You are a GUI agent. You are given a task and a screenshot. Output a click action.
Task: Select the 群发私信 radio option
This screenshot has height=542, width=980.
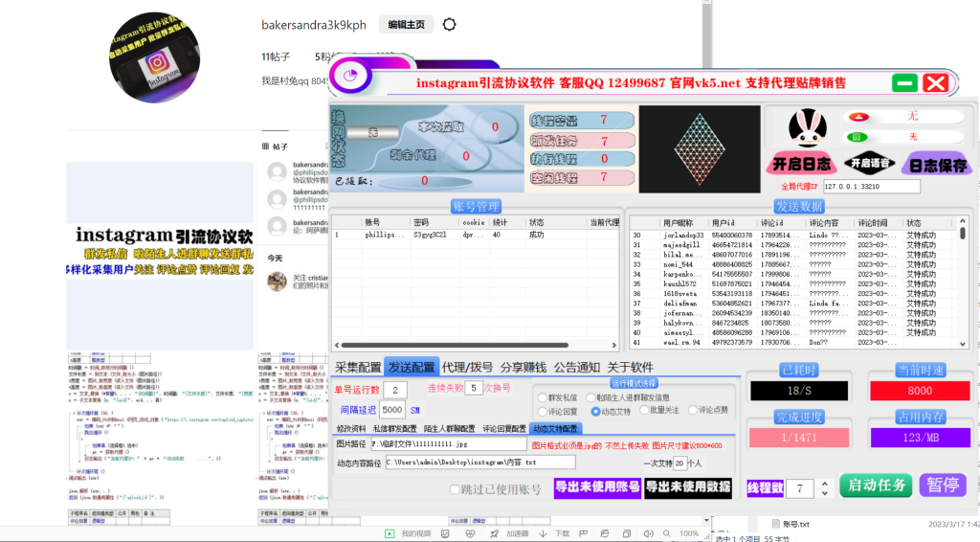pos(544,396)
